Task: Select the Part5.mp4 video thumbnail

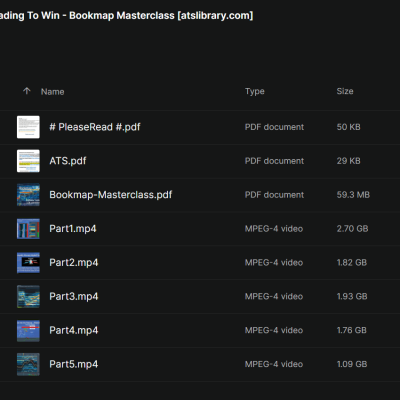Action: click(28, 364)
